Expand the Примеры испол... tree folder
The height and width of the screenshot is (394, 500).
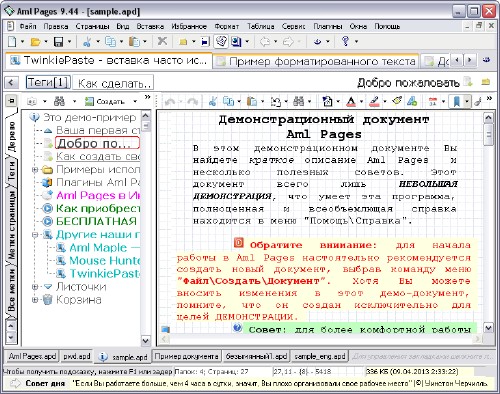click(35, 170)
